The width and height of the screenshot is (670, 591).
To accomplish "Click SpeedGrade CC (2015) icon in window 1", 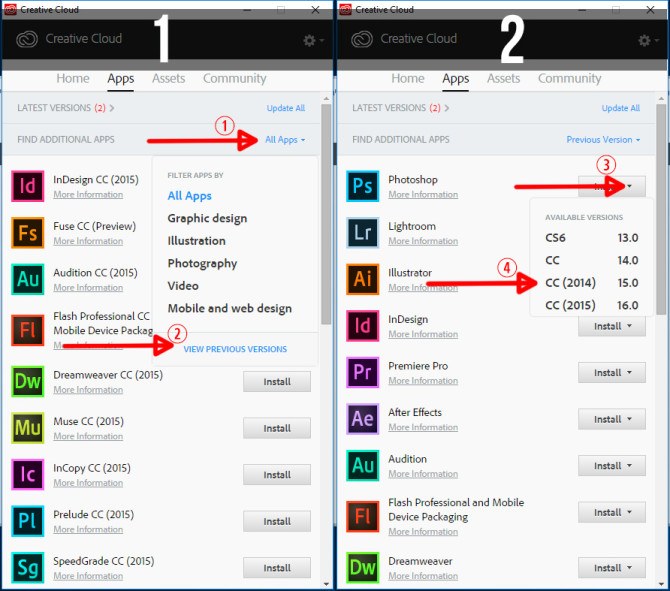I will [x=27, y=567].
